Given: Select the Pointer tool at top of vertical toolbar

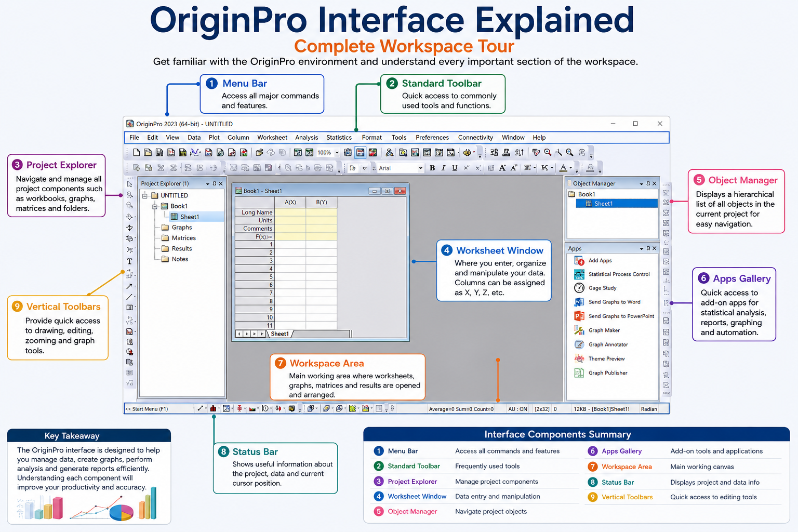Looking at the screenshot, I should pyautogui.click(x=129, y=184).
